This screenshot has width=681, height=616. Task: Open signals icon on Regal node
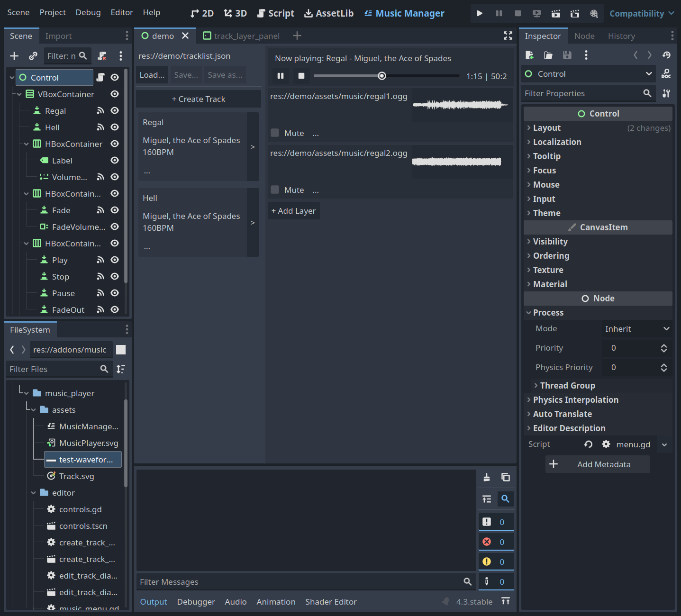(100, 110)
